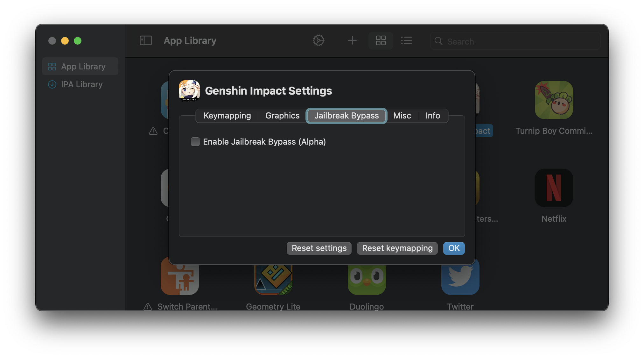Click the grid view toolbar icon

tap(381, 40)
